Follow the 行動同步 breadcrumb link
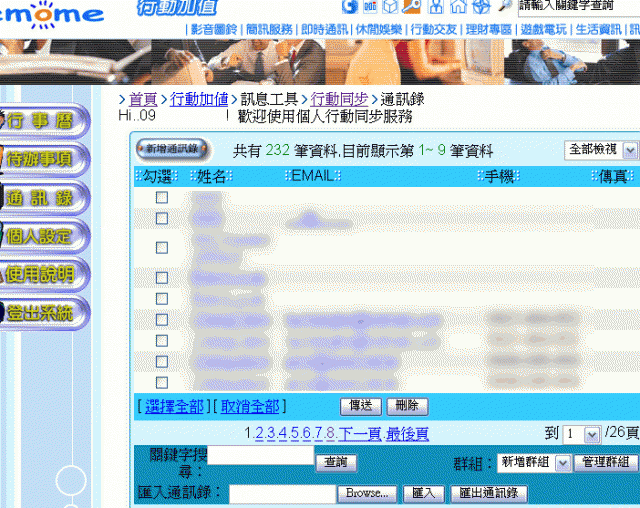Viewport: 640px width, 508px height. point(339,99)
